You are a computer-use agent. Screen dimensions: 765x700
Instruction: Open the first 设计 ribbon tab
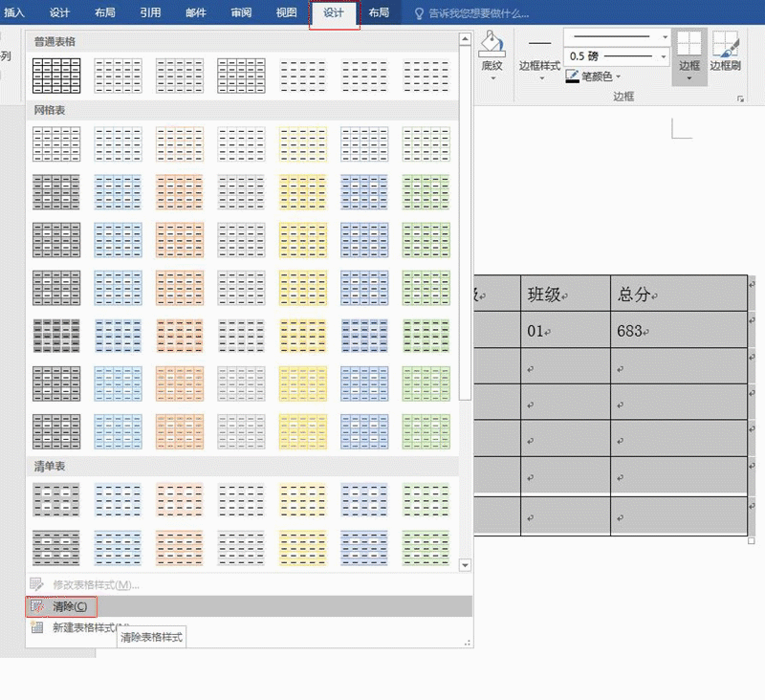point(59,12)
